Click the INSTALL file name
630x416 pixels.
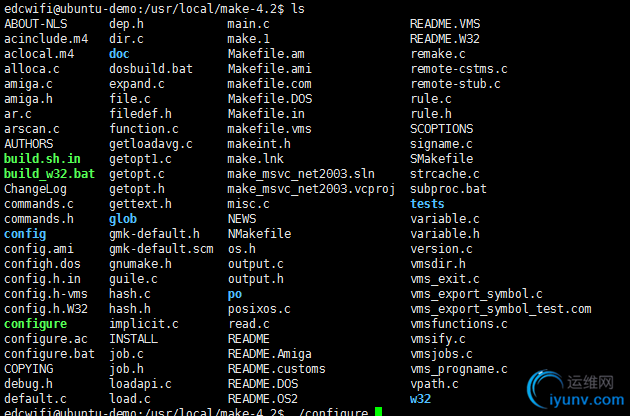tap(133, 339)
